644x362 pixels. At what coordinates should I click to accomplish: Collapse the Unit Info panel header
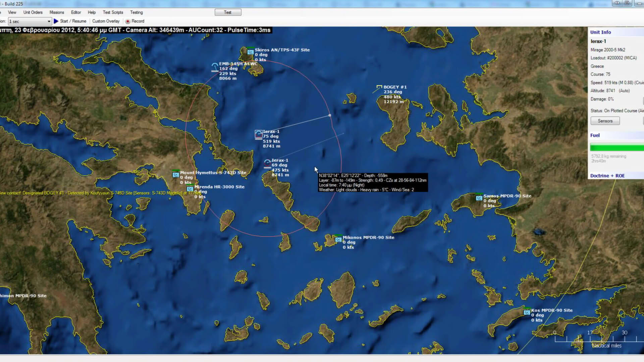pos(600,32)
